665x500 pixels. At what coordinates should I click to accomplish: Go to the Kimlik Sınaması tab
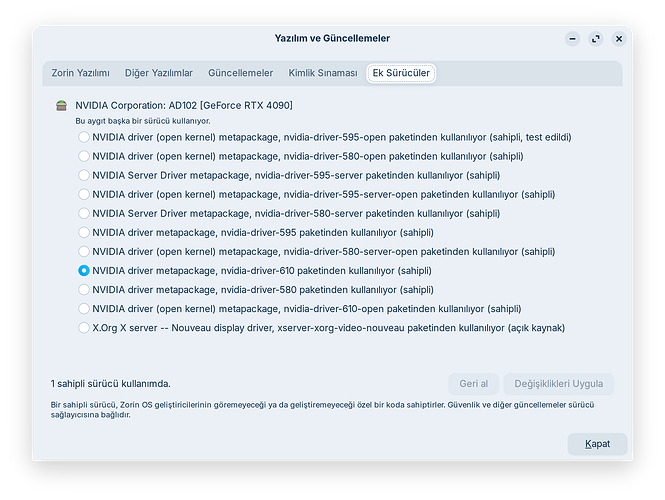[323, 73]
